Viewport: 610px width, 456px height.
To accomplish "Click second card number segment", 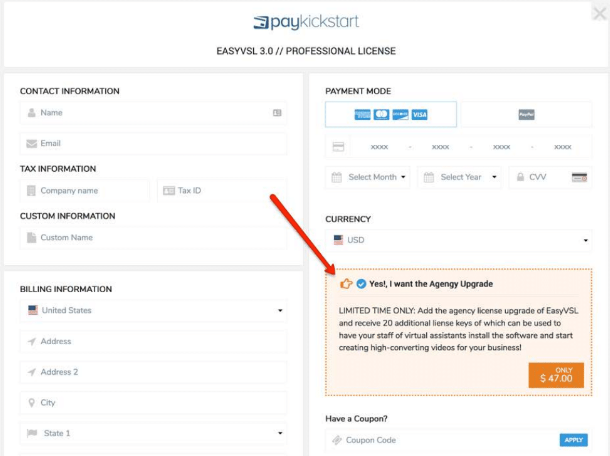I will click(440, 147).
